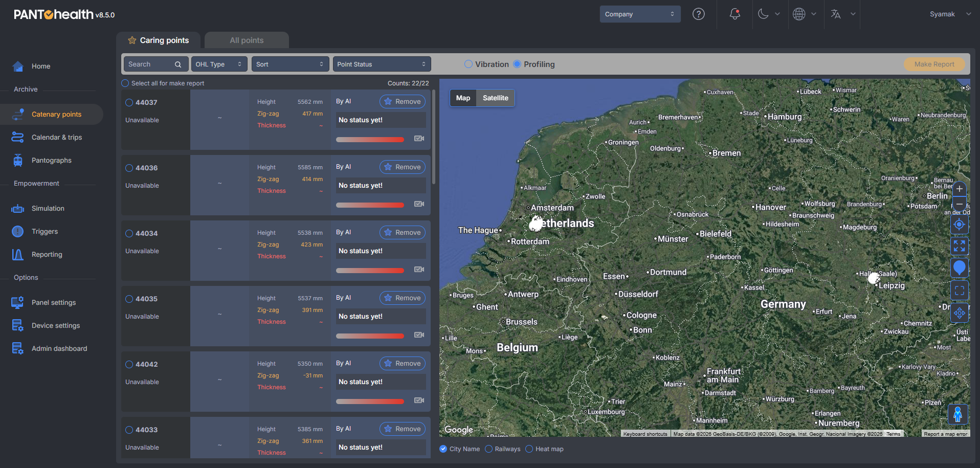Open the OHL Type dropdown
Image resolution: width=980 pixels, height=468 pixels.
[219, 64]
